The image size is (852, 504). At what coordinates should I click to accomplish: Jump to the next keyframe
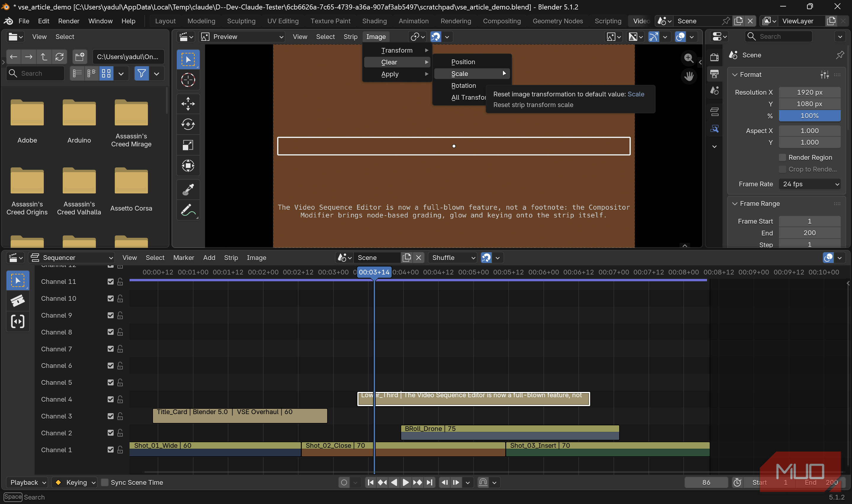(417, 482)
